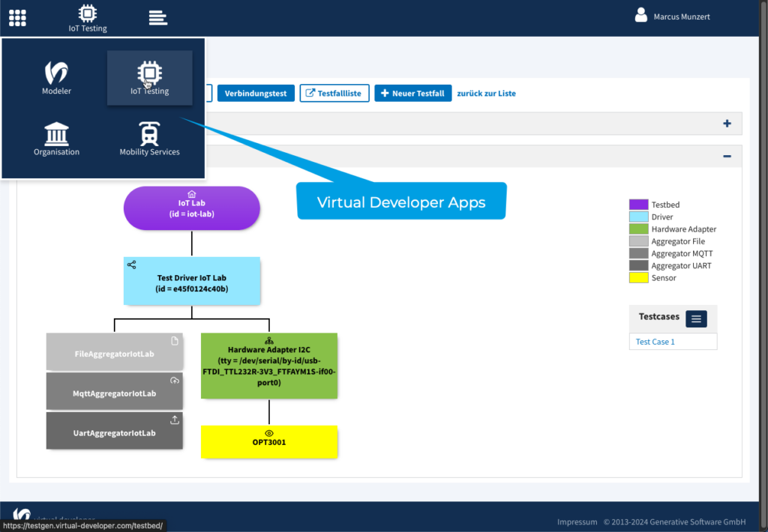
Task: Click the upload icon on UartAggregatorIotLab
Action: pos(174,420)
